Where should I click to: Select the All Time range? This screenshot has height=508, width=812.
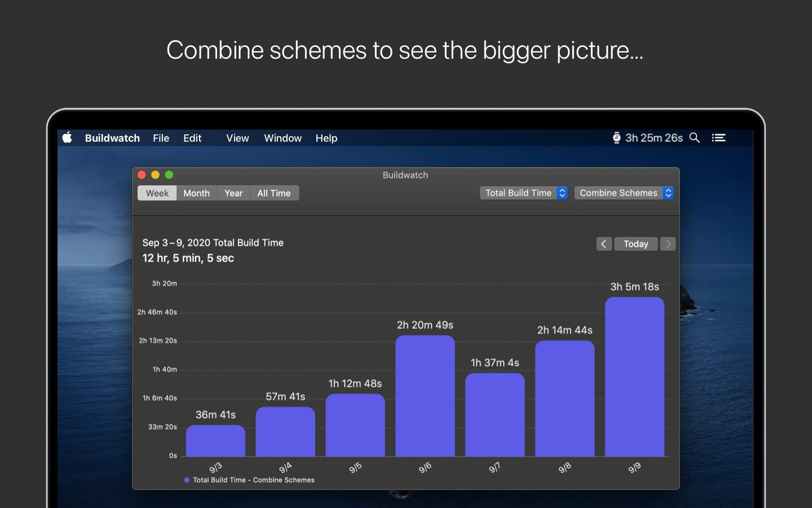tap(274, 193)
